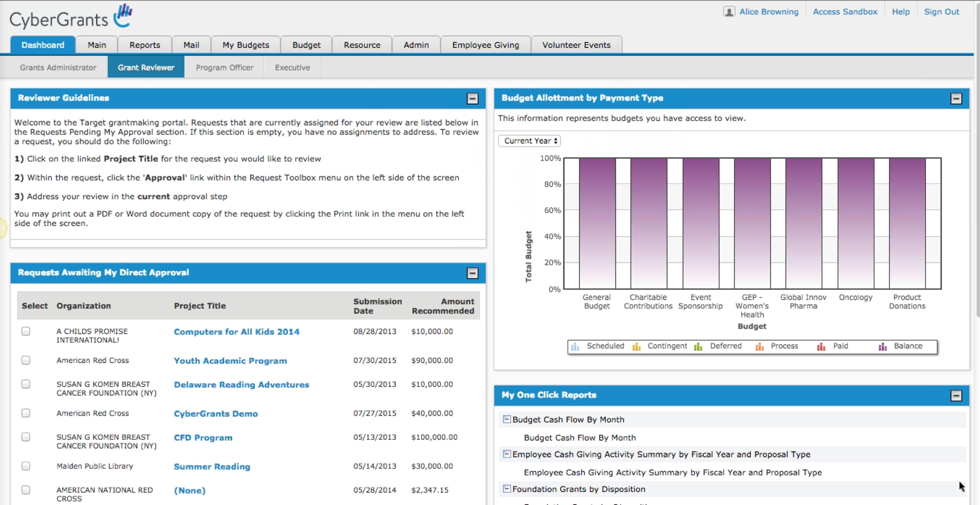Screen dimensions: 980x505
Task: Collapse the My One Click Reports panel
Action: click(955, 396)
